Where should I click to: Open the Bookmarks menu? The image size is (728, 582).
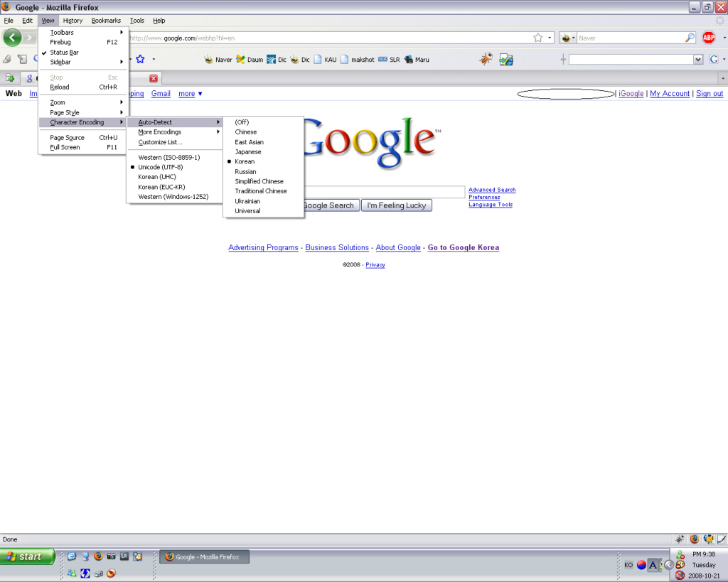(106, 21)
